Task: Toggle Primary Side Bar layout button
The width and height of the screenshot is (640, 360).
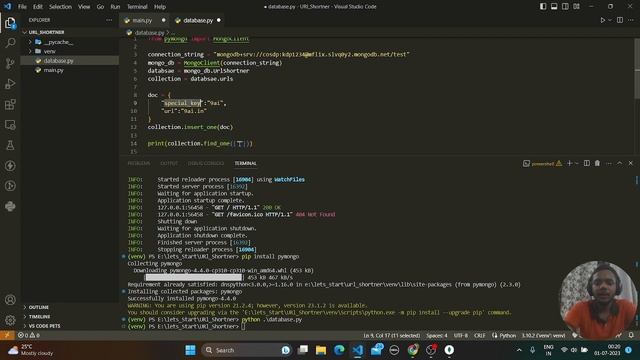Action: point(543,7)
